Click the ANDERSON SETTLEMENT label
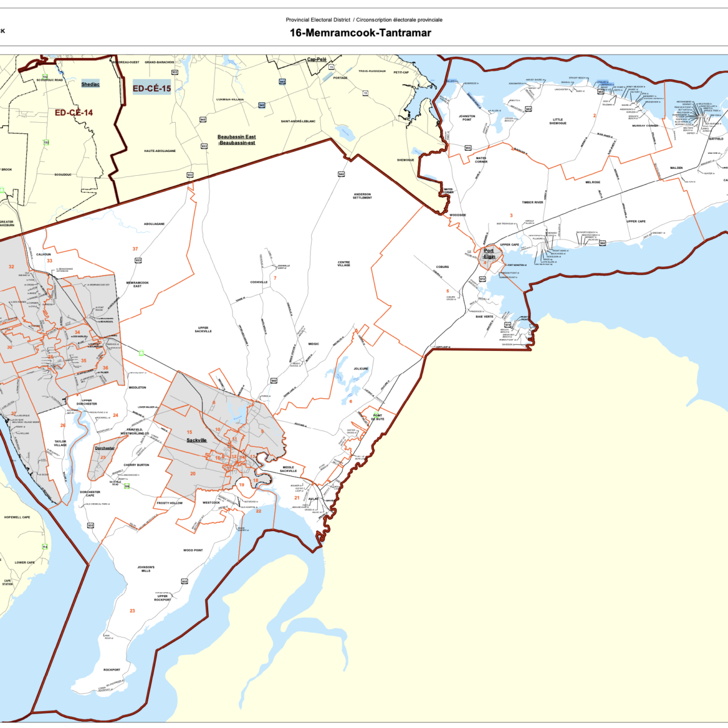728x728 pixels. [362, 196]
